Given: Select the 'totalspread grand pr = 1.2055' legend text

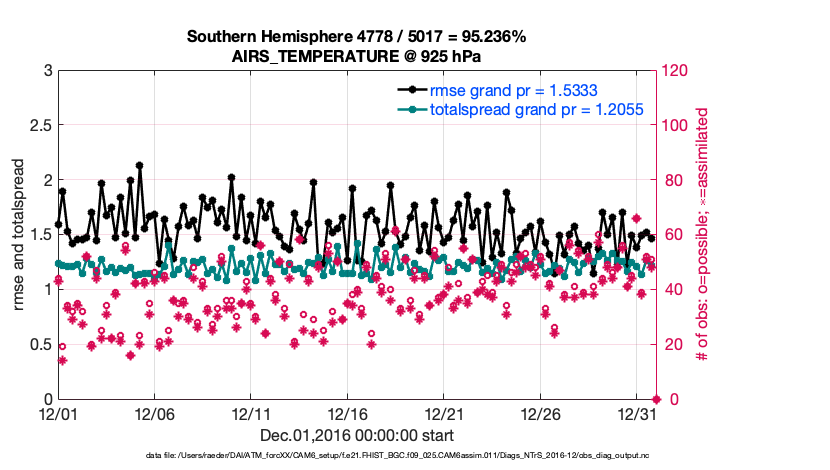Looking at the screenshot, I should (536, 108).
